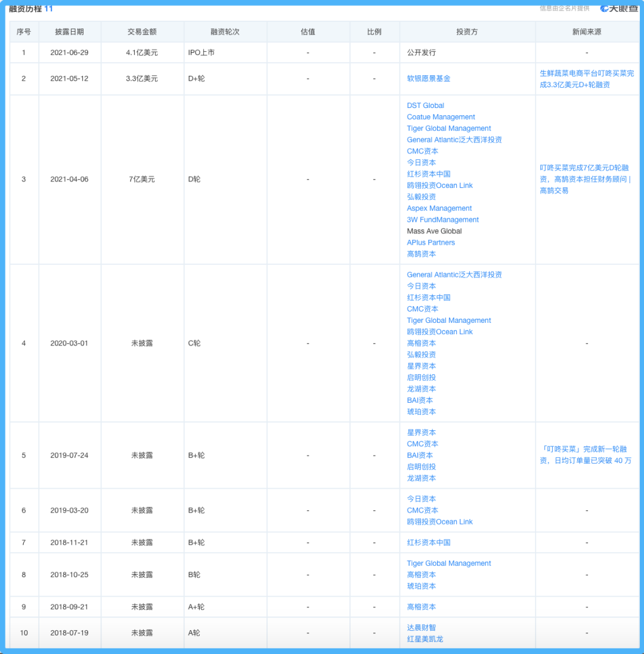Select the 投资方 column header
Image resolution: width=644 pixels, height=654 pixels.
(467, 32)
